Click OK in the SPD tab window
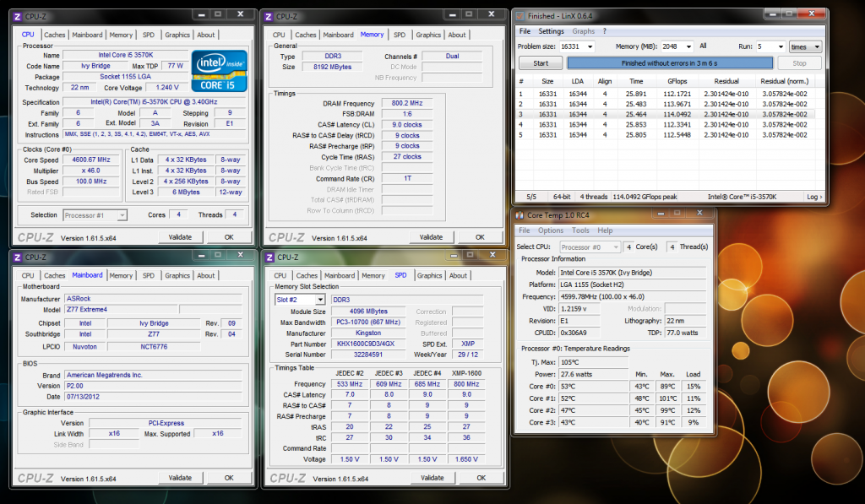Screen dimensions: 865x504 [x=479, y=478]
